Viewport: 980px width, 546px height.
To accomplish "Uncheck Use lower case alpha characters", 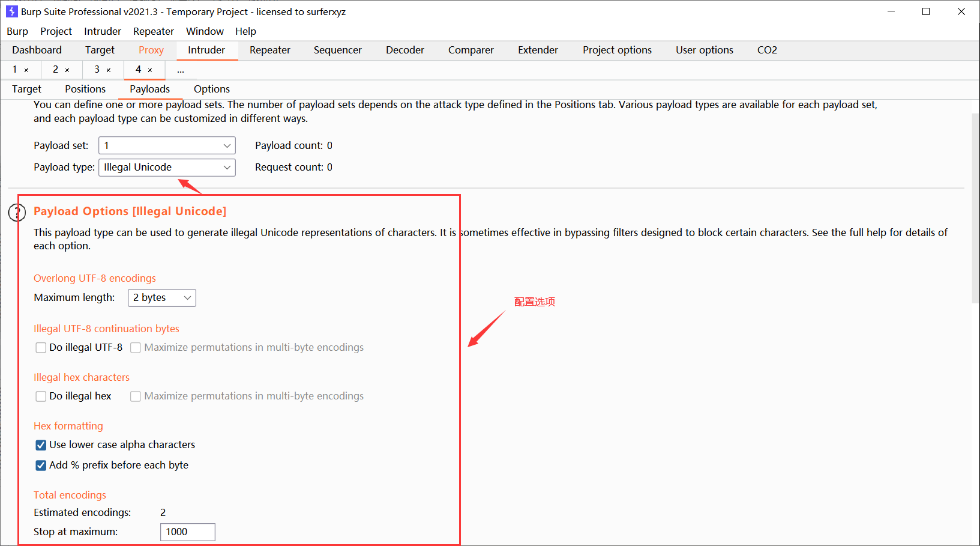I will pos(41,445).
